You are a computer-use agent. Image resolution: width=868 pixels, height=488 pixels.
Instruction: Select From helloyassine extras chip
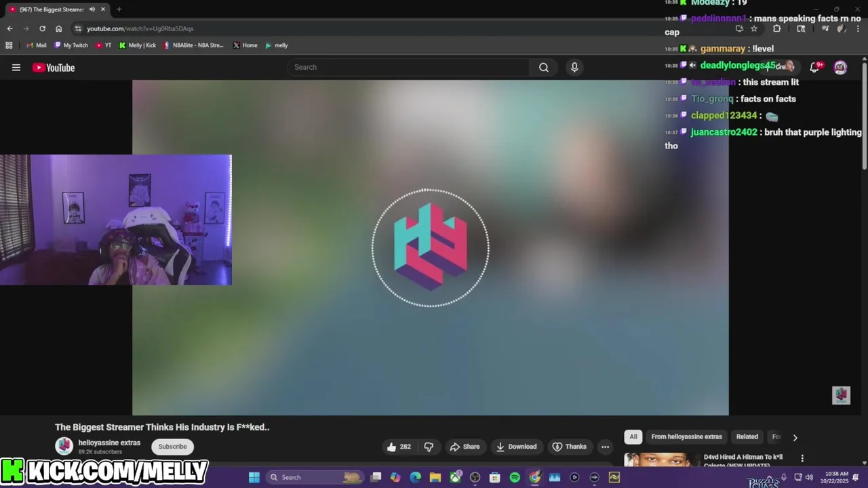click(x=686, y=436)
